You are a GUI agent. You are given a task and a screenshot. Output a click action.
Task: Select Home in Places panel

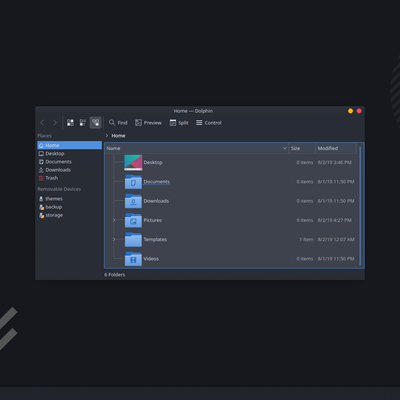pyautogui.click(x=70, y=145)
